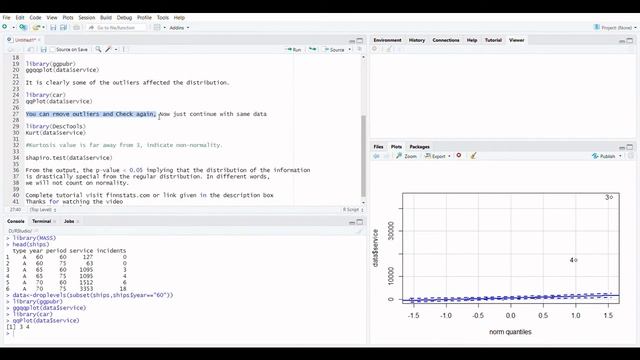Click line 29 library(DescTools)
The width and height of the screenshot is (640, 360).
[56, 126]
